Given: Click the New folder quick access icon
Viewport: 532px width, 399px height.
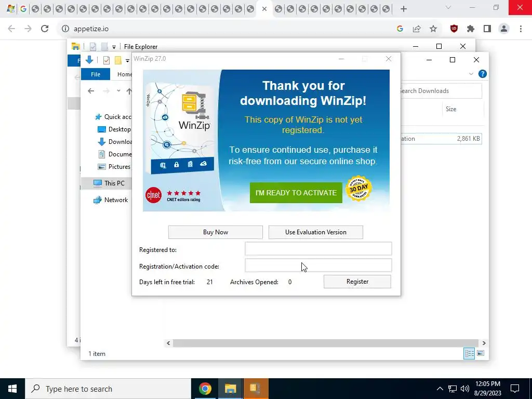Looking at the screenshot, I should tap(118, 60).
